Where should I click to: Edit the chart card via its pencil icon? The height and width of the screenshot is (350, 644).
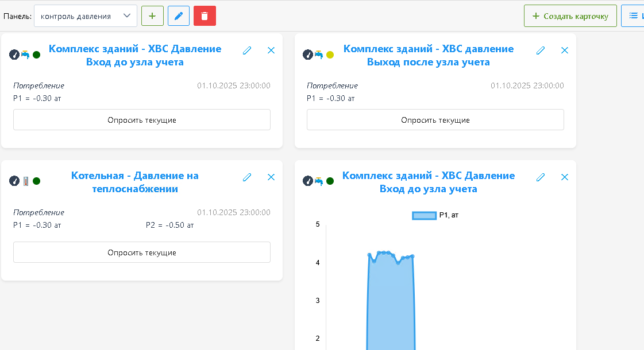540,177
